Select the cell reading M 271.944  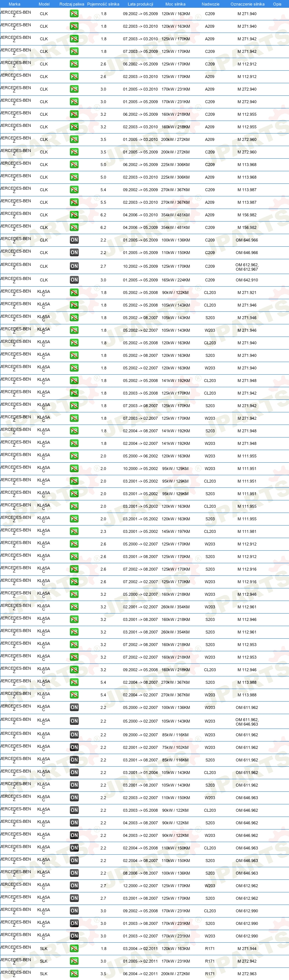pyautogui.click(x=247, y=949)
